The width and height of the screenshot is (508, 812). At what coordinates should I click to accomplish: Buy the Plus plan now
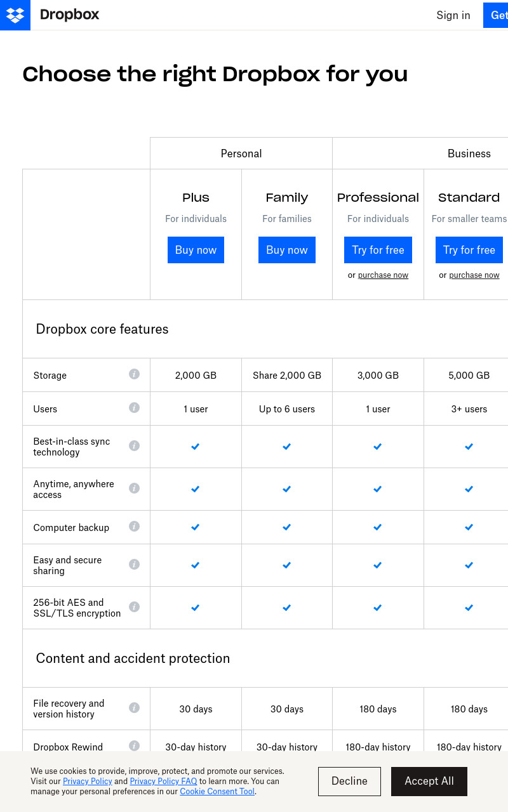tap(196, 250)
